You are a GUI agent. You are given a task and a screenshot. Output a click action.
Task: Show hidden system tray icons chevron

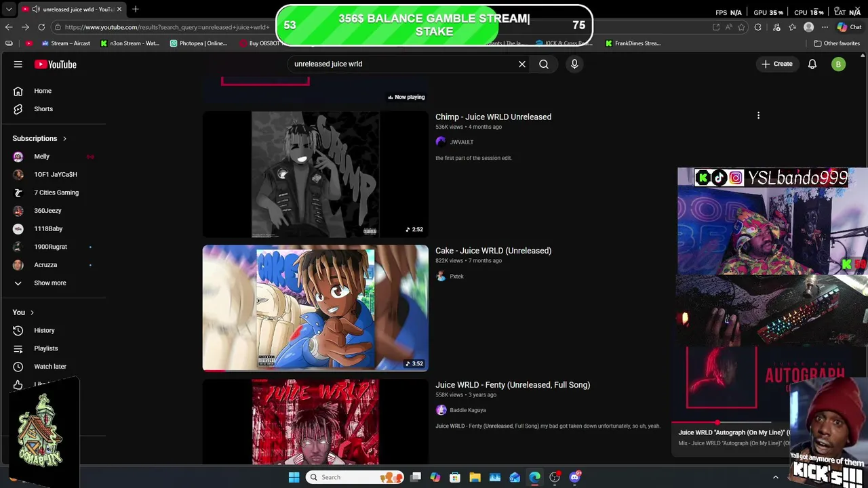coord(776,477)
